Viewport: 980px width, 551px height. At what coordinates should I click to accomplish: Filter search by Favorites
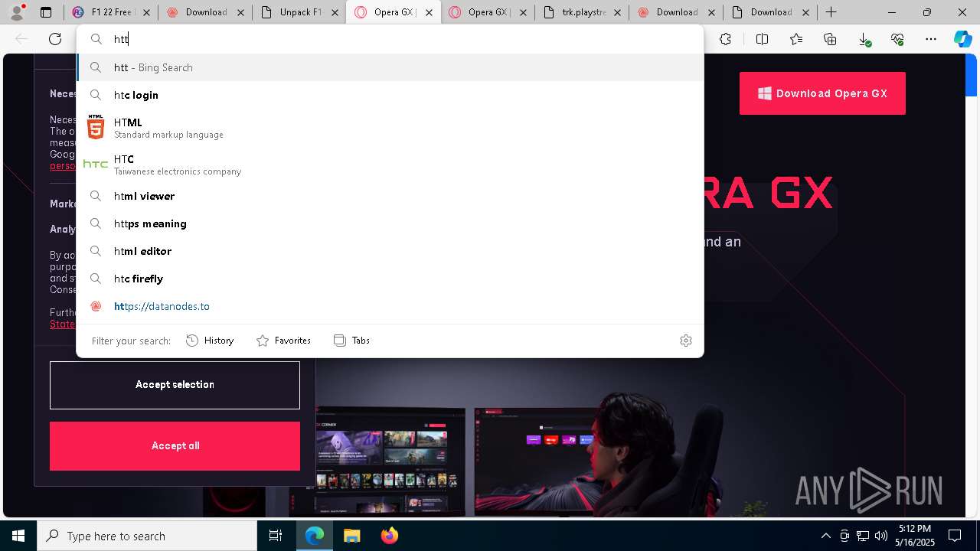pyautogui.click(x=283, y=341)
